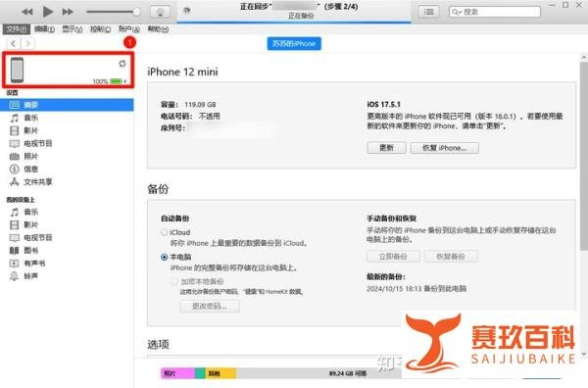Open the 文件(F) menu
Screen dimensions: 588x388
[16, 28]
